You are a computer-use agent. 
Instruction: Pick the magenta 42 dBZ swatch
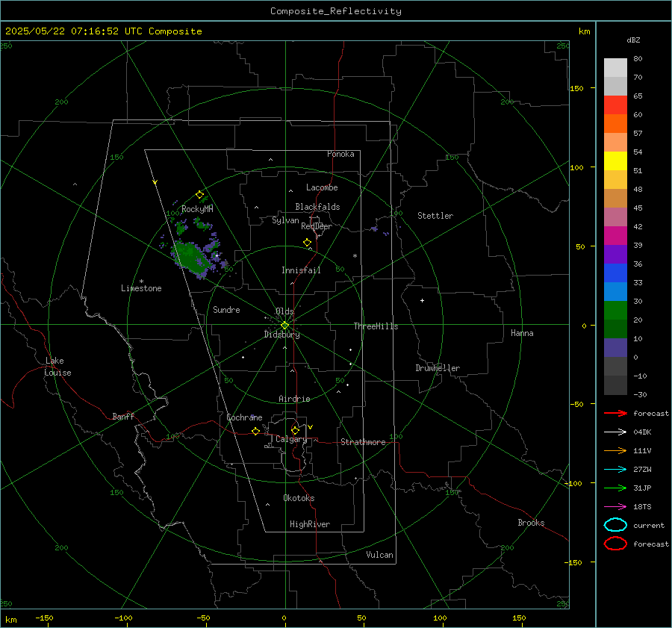(x=615, y=235)
